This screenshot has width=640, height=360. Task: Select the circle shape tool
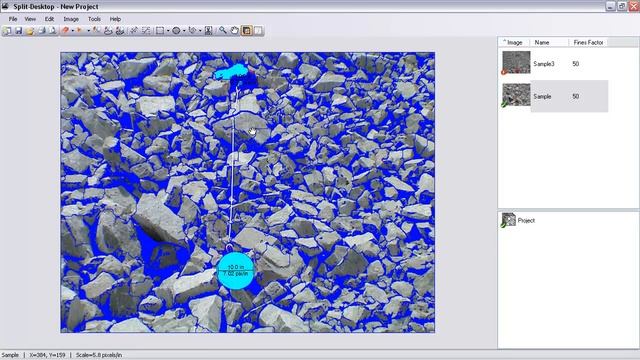point(176,31)
